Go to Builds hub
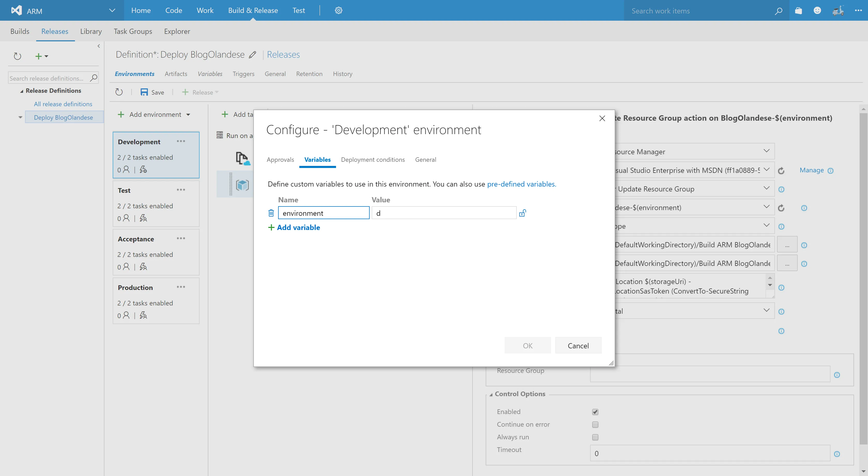Screen dimensions: 868x476 pos(20,31)
